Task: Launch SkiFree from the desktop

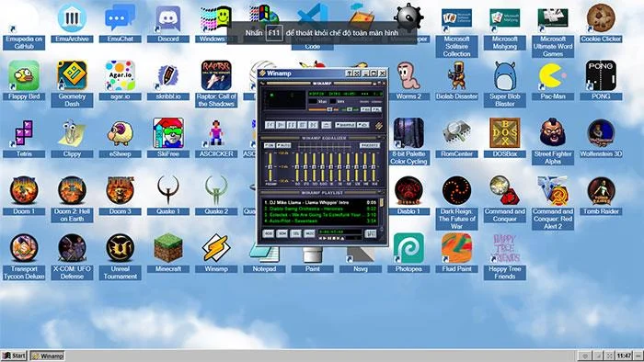Action: [168, 138]
